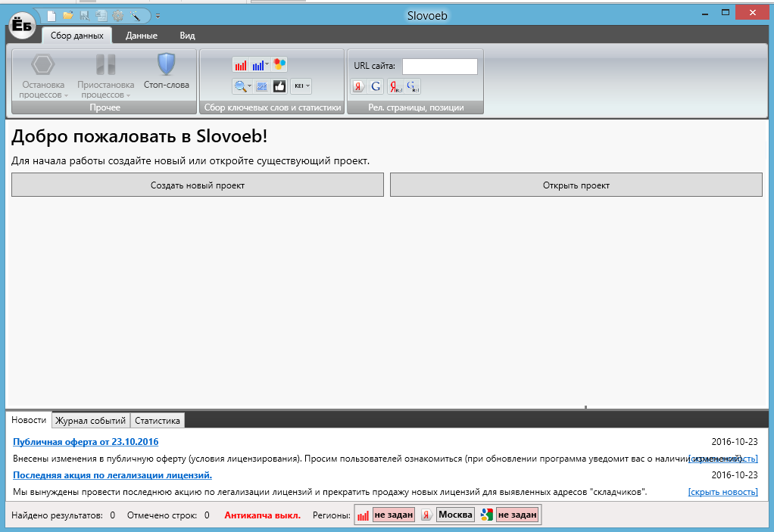Image resolution: width=774 pixels, height=532 pixels.
Task: Switch to Статистика bottom tab
Action: 158,421
